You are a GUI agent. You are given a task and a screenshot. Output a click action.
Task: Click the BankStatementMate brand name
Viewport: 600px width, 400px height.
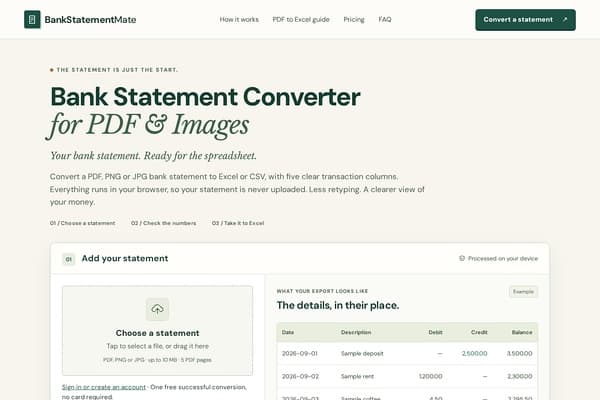pos(90,20)
